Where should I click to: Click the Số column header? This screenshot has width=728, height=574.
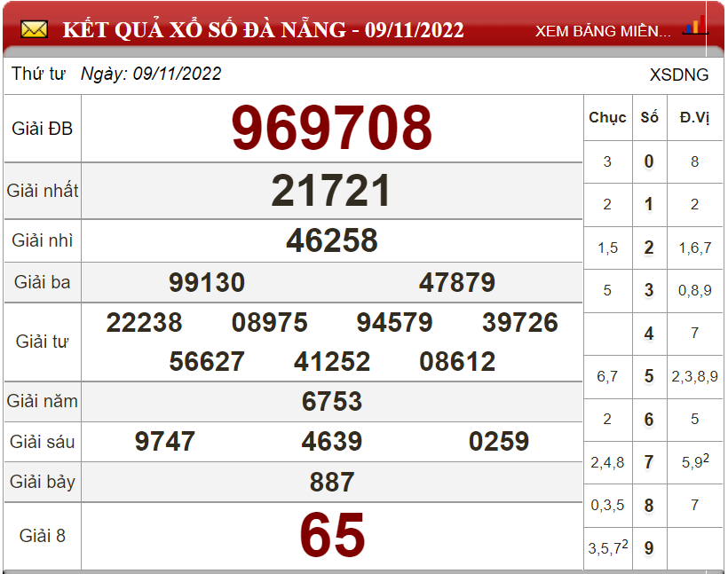pos(649,117)
